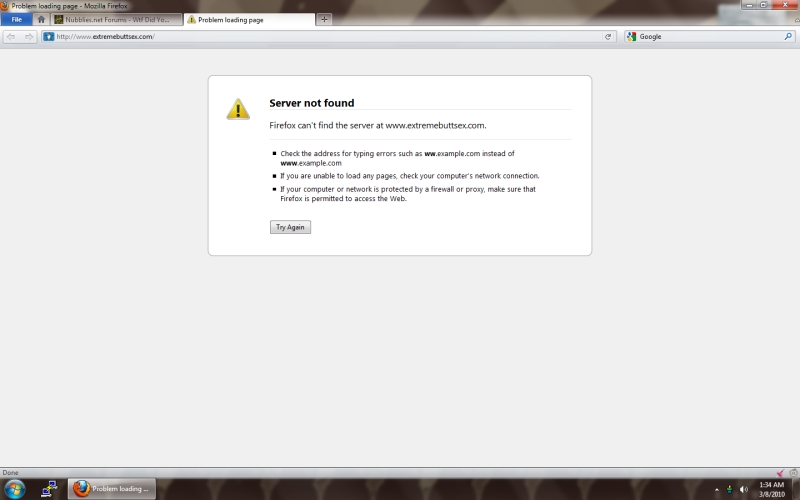This screenshot has width=800, height=500.
Task: Reload the page with the refresh icon
Action: pos(608,37)
